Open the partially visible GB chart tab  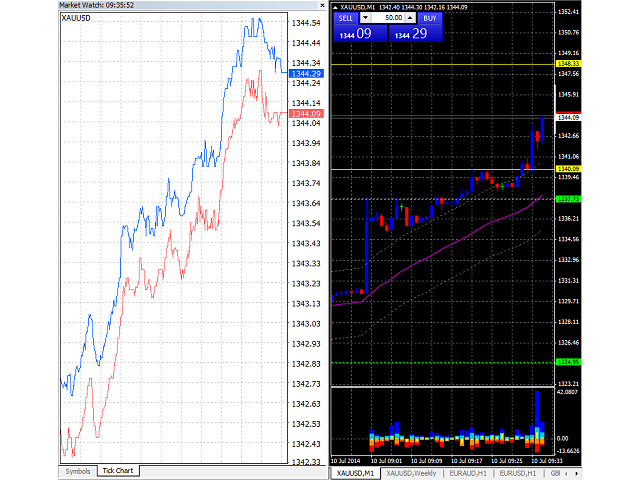(x=555, y=473)
